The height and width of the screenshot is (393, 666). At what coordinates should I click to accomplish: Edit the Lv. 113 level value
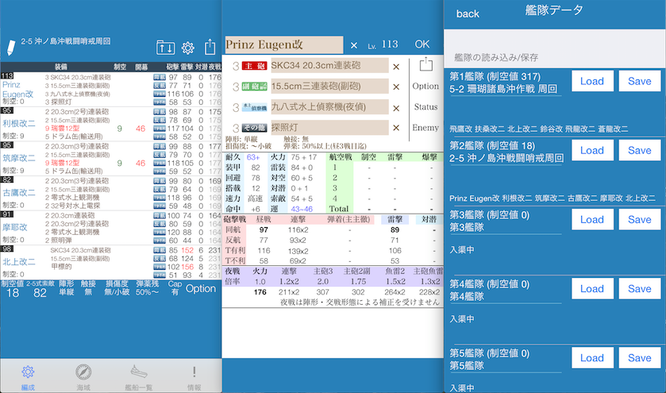pyautogui.click(x=389, y=44)
